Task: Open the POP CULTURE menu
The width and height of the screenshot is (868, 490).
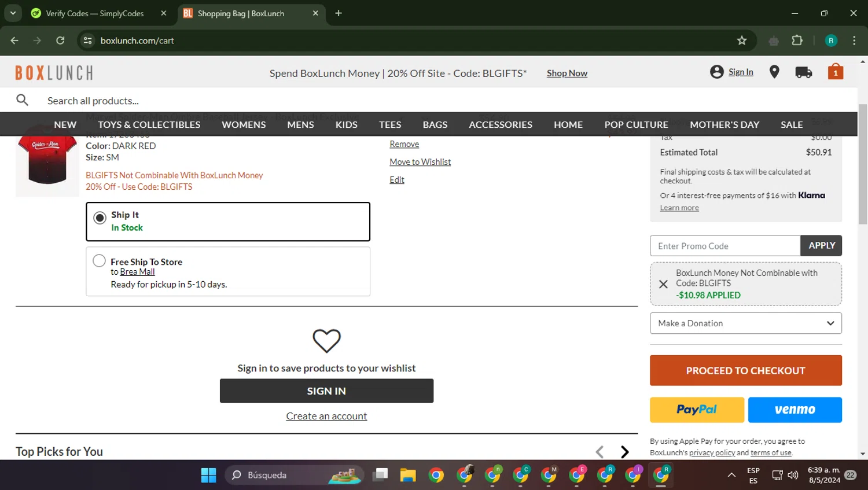Action: (x=636, y=124)
